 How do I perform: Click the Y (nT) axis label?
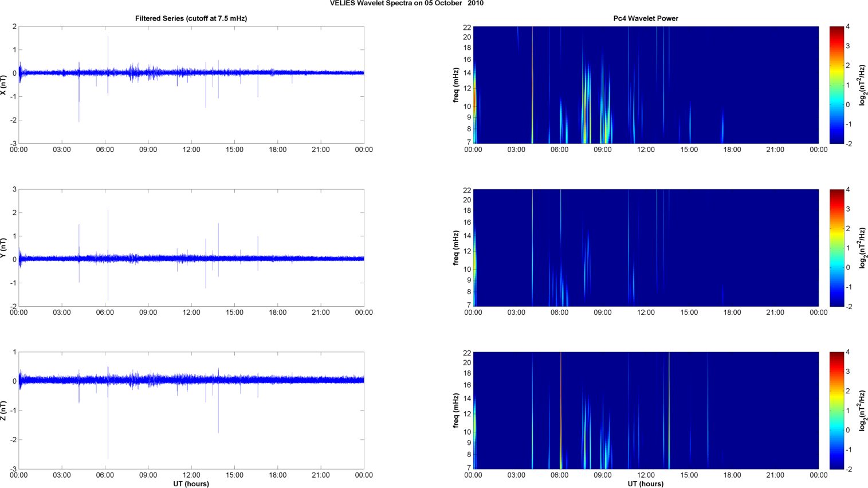(3, 248)
